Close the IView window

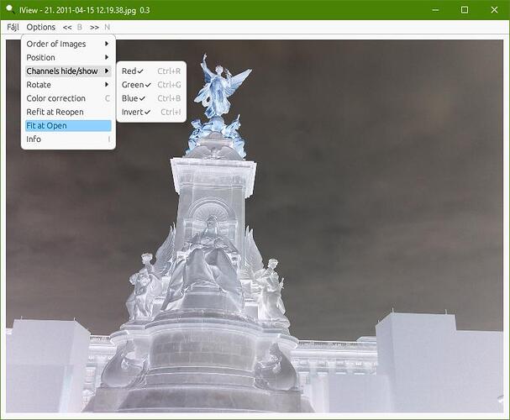coord(494,10)
